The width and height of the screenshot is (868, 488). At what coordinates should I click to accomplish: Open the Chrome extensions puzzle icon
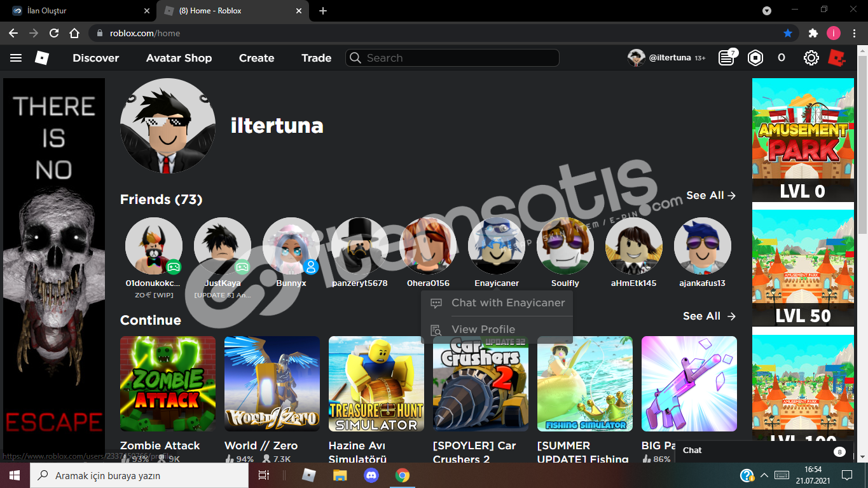click(x=813, y=33)
